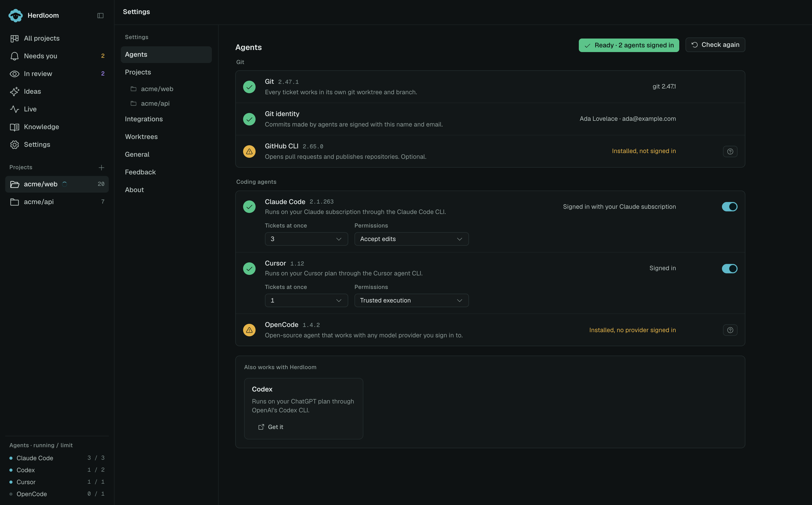Open Claude Code Tickets at once dropdown
Viewport: 812px width, 505px height.
pos(306,239)
